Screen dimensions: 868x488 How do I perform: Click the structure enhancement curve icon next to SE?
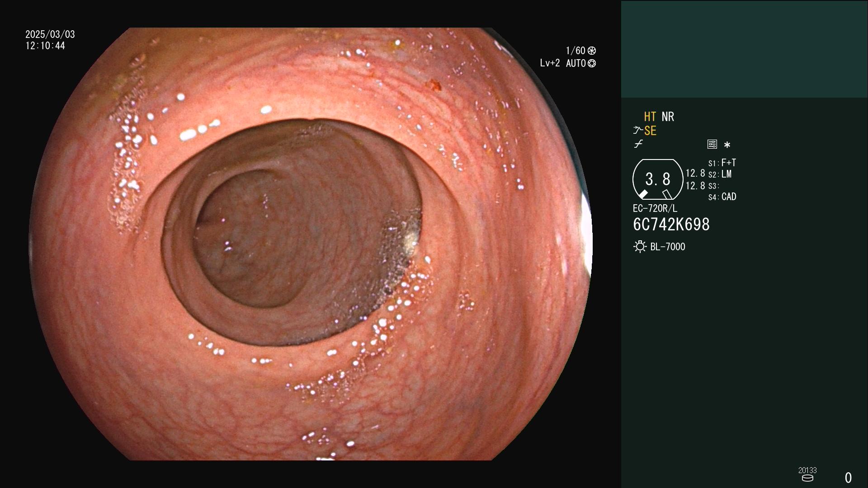point(638,131)
